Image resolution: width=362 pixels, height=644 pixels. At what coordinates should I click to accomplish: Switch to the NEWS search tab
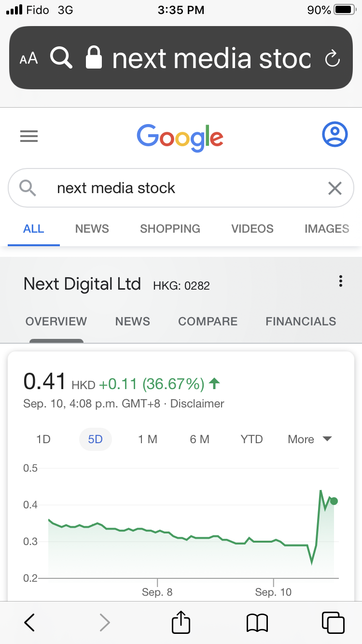tap(92, 229)
